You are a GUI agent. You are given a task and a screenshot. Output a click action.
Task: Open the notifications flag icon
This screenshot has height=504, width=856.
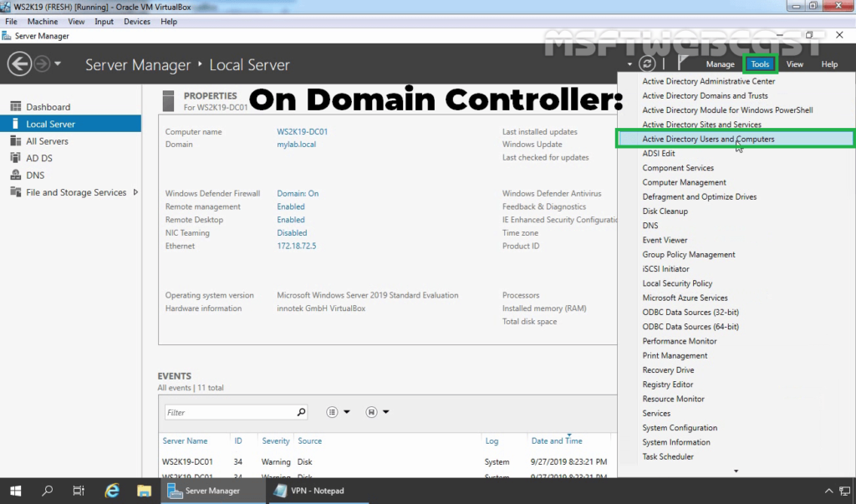(682, 64)
